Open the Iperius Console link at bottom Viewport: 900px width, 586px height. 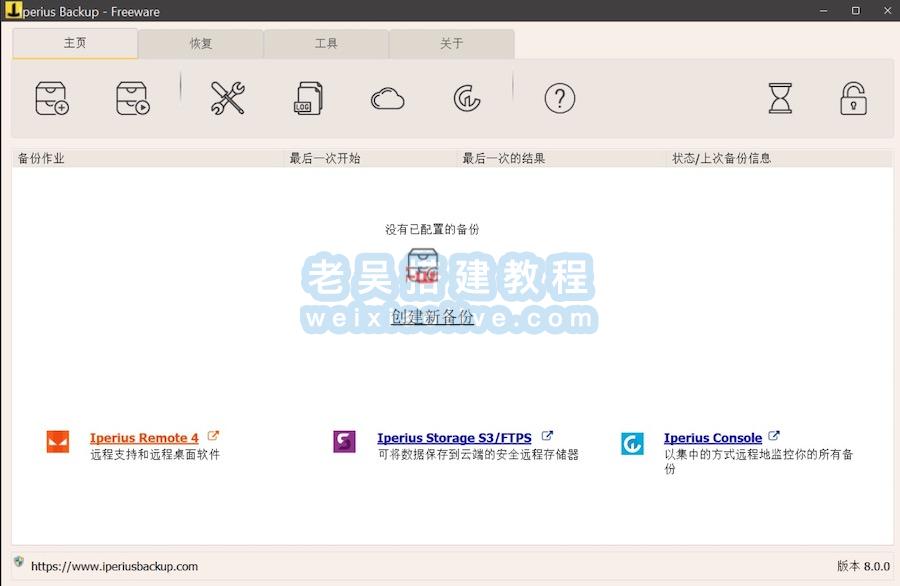[x=712, y=438]
